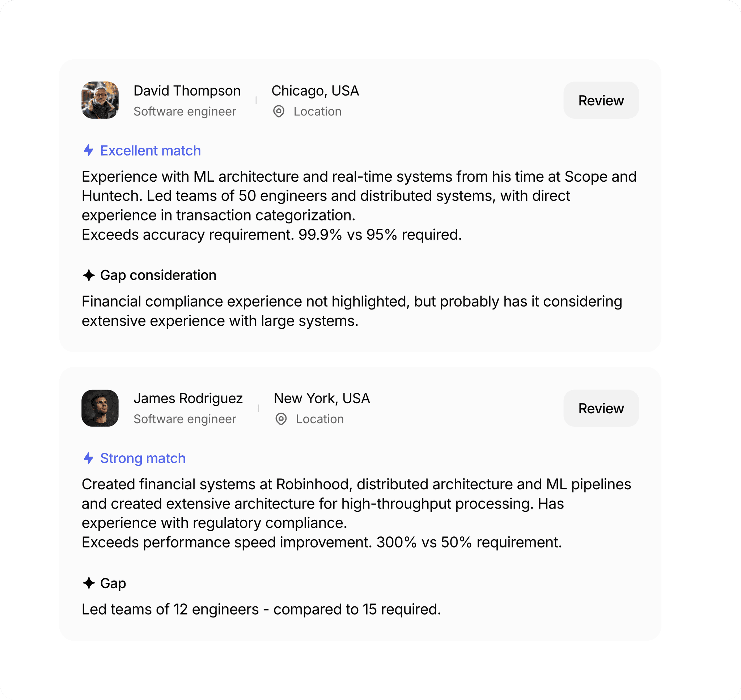
Task: Click the David Thompson name text
Action: pos(187,91)
